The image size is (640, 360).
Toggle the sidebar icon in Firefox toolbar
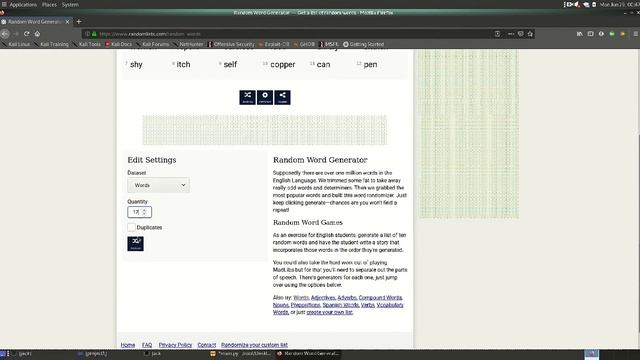point(591,34)
